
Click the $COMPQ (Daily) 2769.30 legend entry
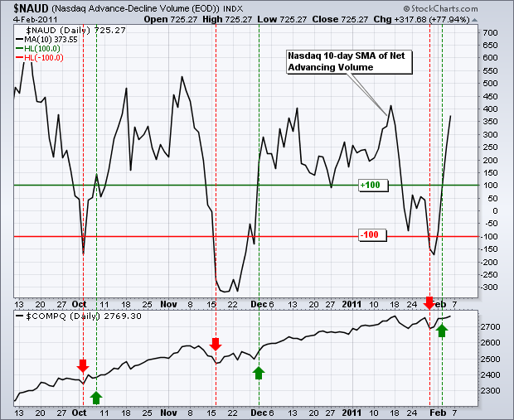(x=84, y=316)
